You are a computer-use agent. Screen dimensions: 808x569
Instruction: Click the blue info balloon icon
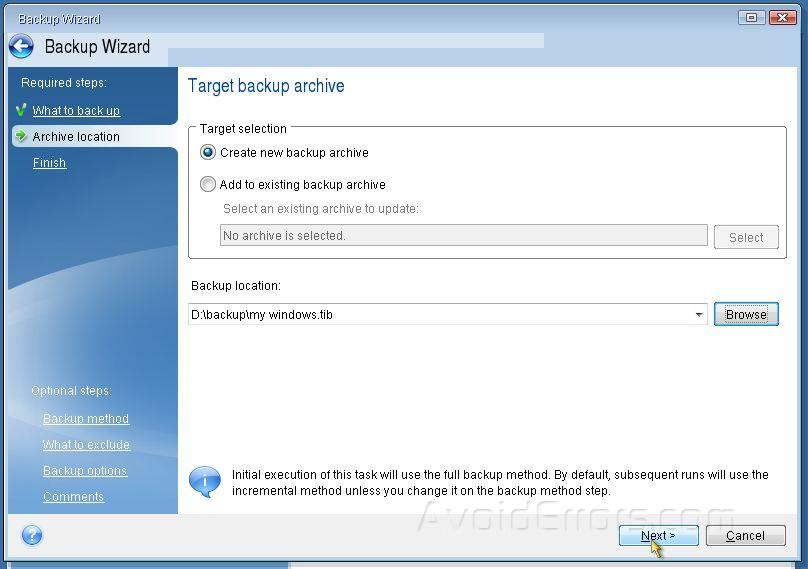205,482
